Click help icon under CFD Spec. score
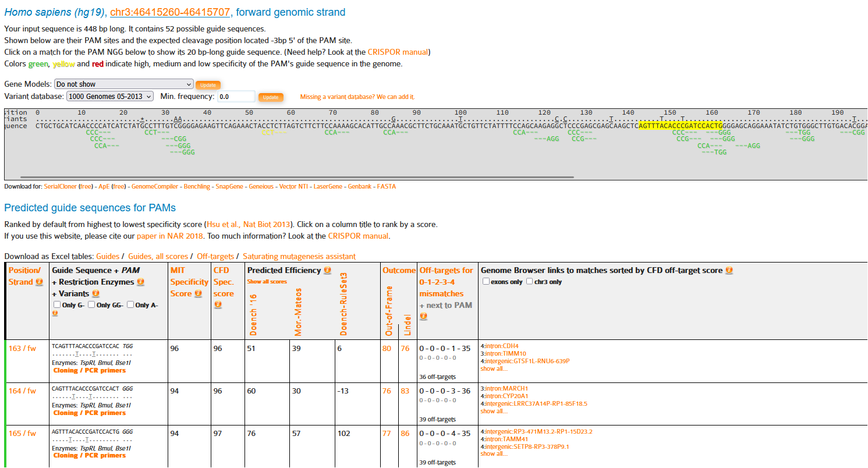 click(218, 304)
